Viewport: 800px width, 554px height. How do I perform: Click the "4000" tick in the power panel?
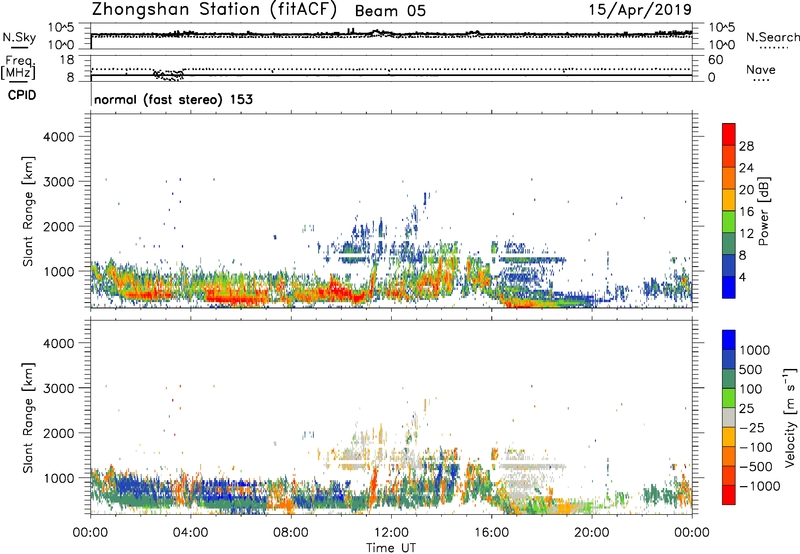point(59,137)
